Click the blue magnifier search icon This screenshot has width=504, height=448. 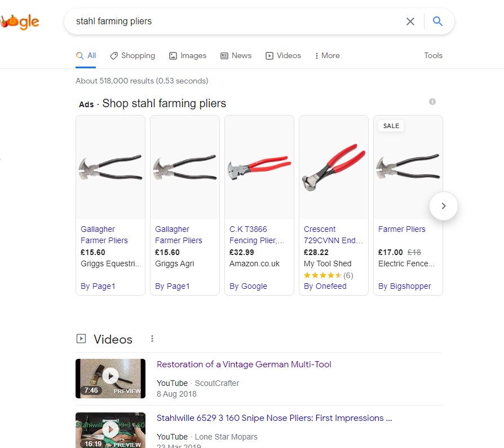(437, 21)
